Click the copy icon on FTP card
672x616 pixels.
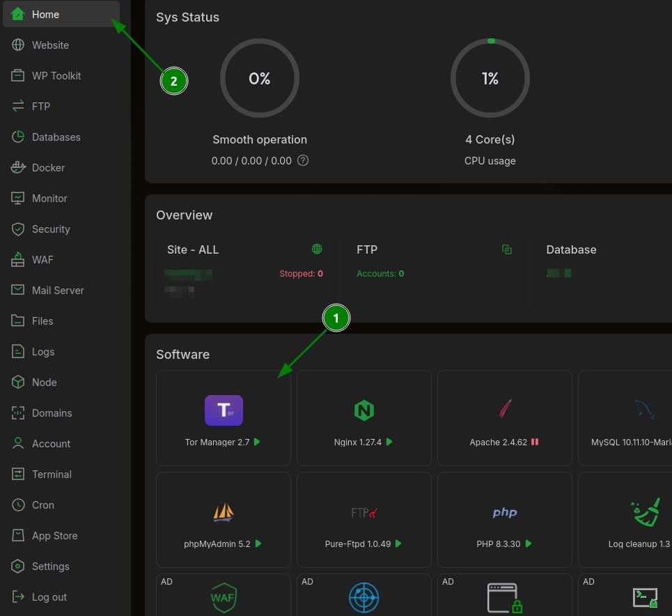tap(506, 249)
